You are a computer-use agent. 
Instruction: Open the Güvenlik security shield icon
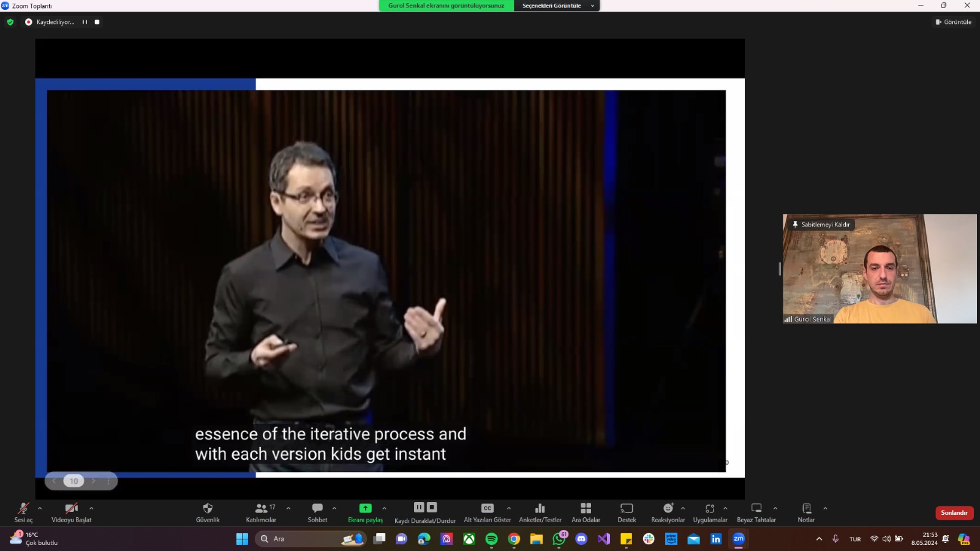(x=208, y=509)
